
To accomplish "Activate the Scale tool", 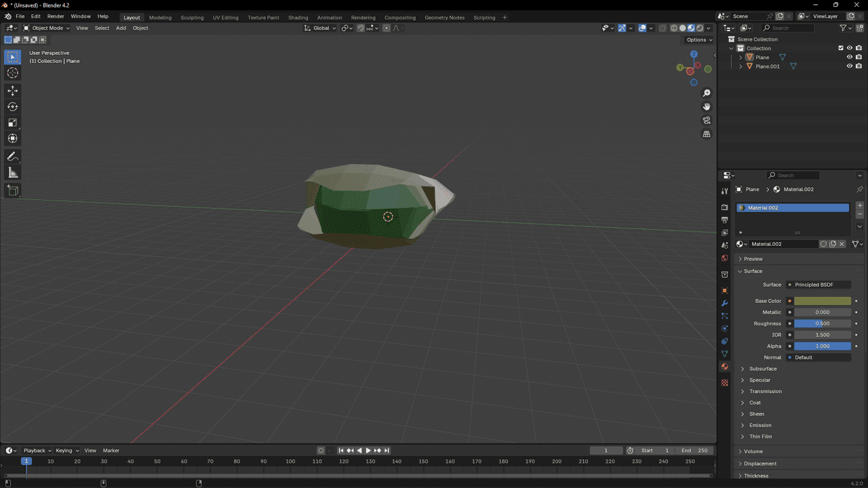I will click(13, 123).
